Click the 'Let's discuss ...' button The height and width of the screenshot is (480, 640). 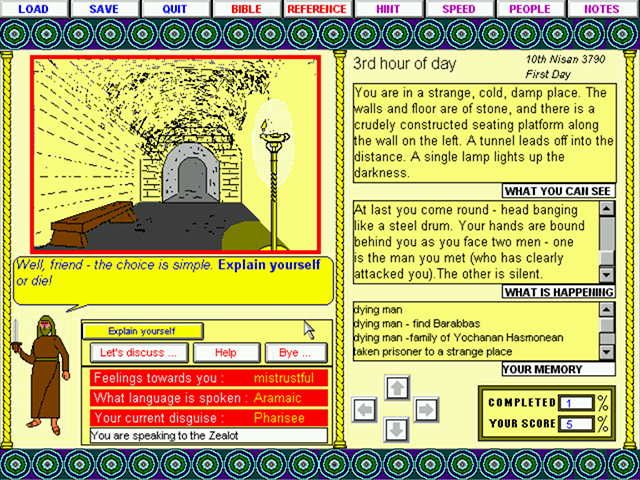(x=139, y=353)
